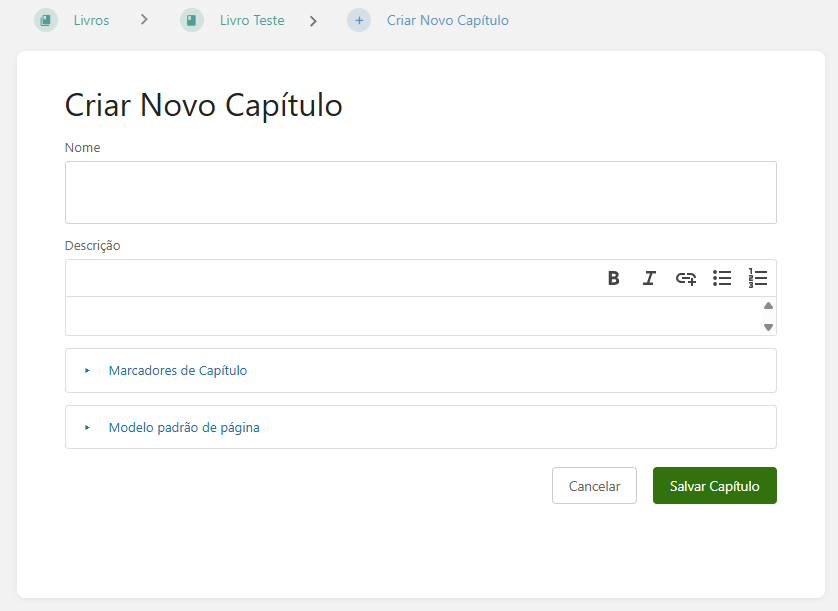838x611 pixels.
Task: Insert a bullet list in description
Action: point(722,278)
